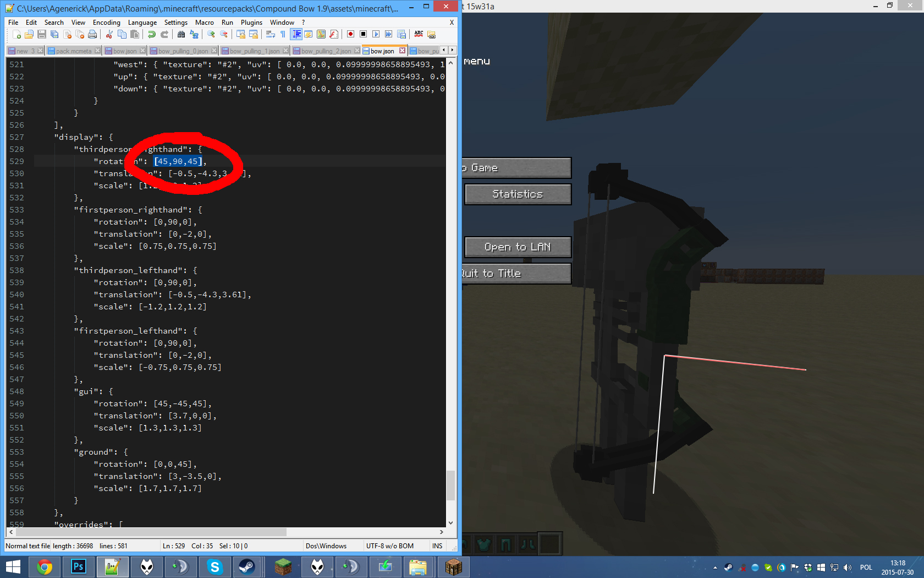This screenshot has height=578, width=924.
Task: Click Quit to Title in Minecraft
Action: (516, 274)
